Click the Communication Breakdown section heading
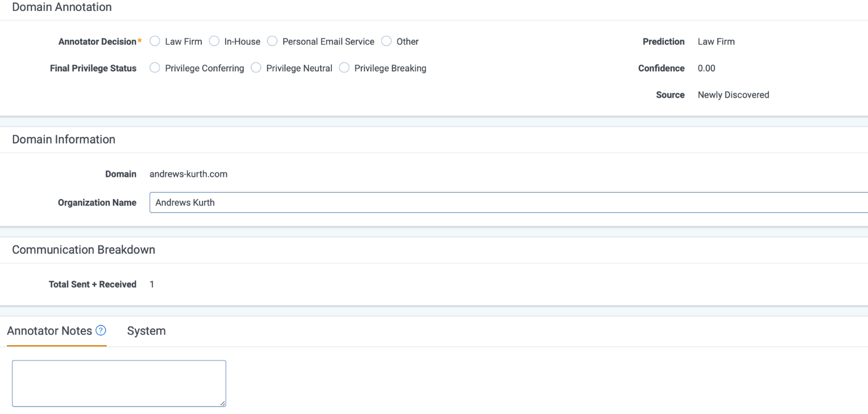The height and width of the screenshot is (414, 868). pyautogui.click(x=84, y=250)
